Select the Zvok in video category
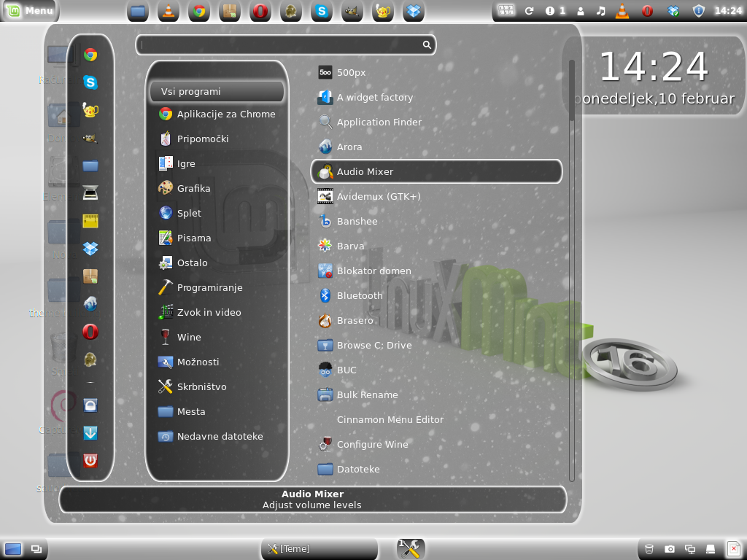Screen dimensions: 747x560 pos(217,312)
